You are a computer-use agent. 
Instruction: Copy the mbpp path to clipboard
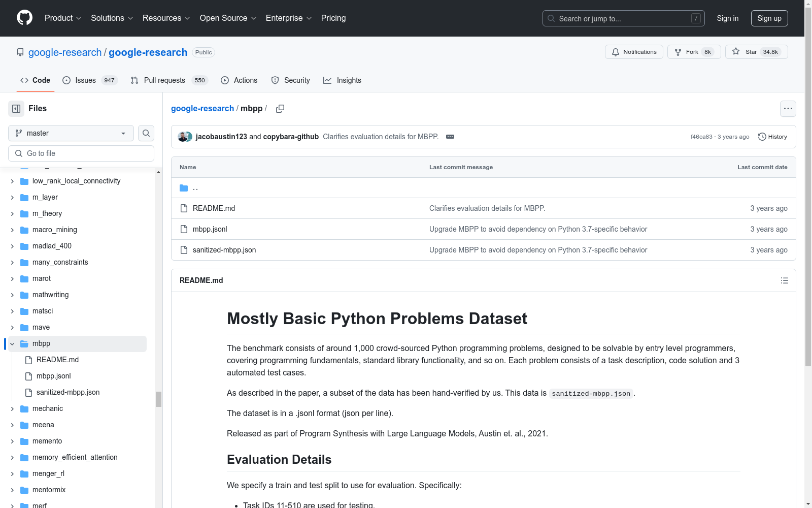[280, 109]
